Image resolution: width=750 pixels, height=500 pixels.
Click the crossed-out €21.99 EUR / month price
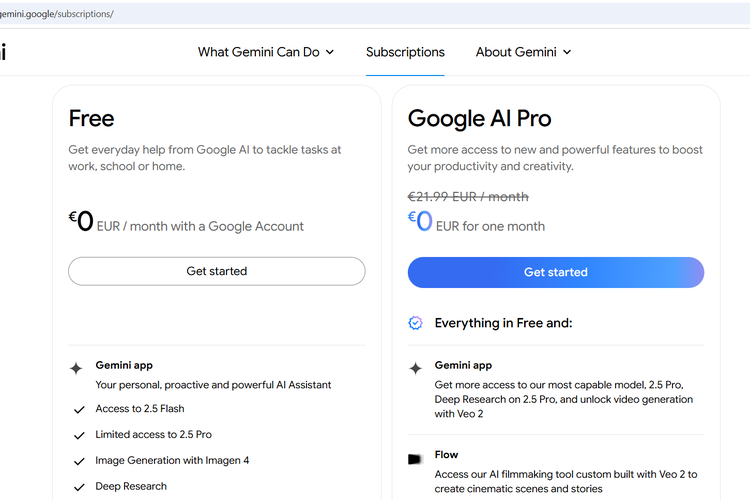coord(468,197)
